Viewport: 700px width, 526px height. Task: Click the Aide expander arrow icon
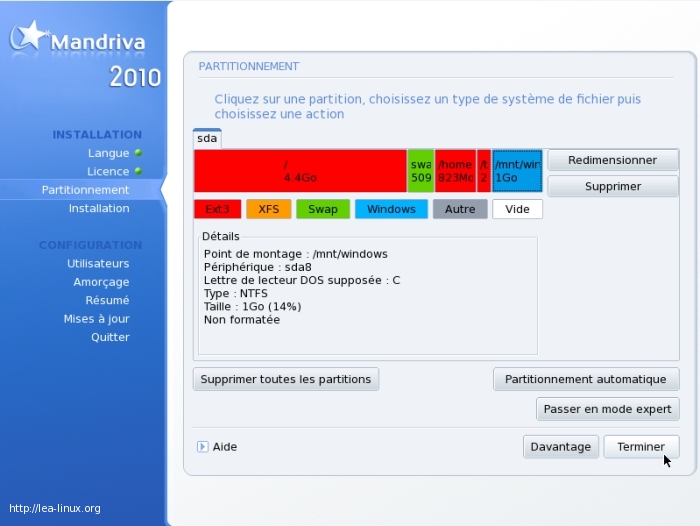coord(202,447)
